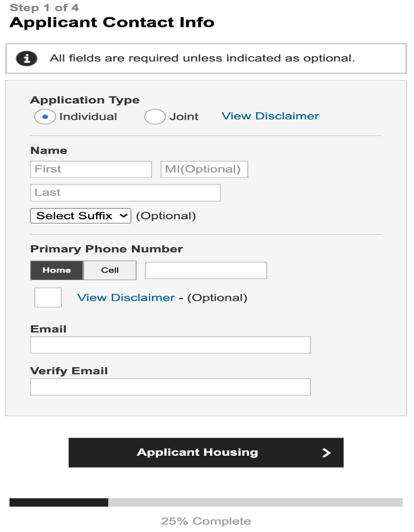Click the arrow icon on Applicant Housing

pos(326,453)
